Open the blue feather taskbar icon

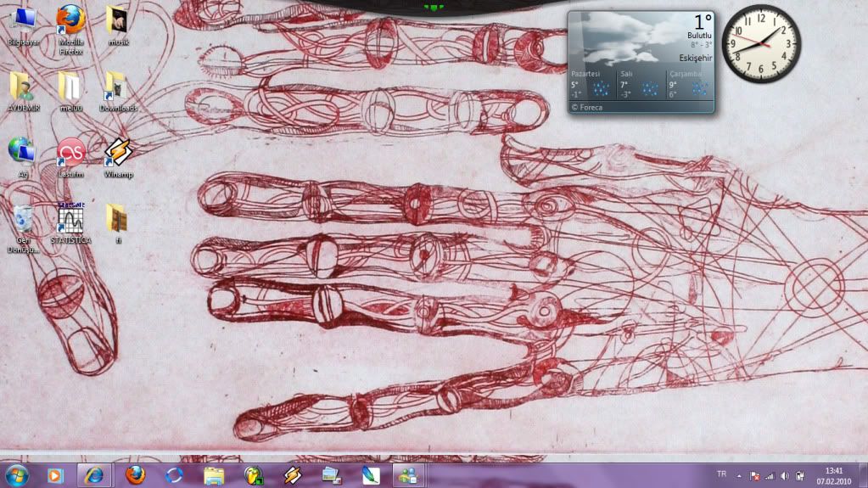click(x=370, y=475)
